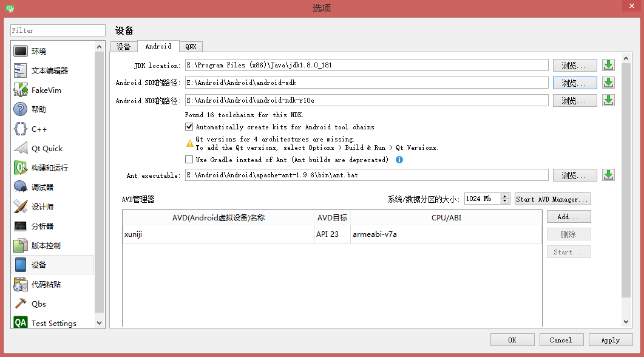The height and width of the screenshot is (357, 644).
Task: Click settings panel scrollbar up arrow
Action: pos(626,58)
